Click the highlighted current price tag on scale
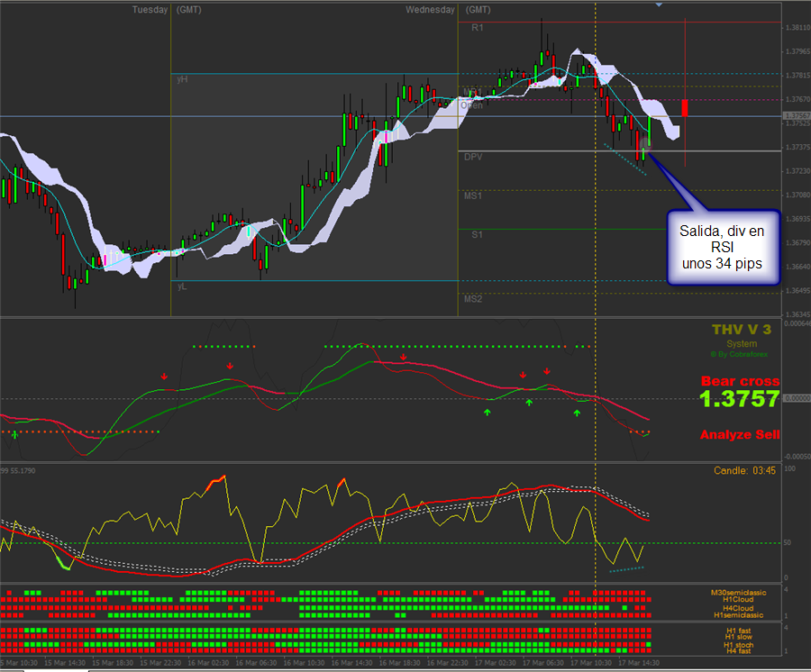The image size is (811, 672). [797, 116]
